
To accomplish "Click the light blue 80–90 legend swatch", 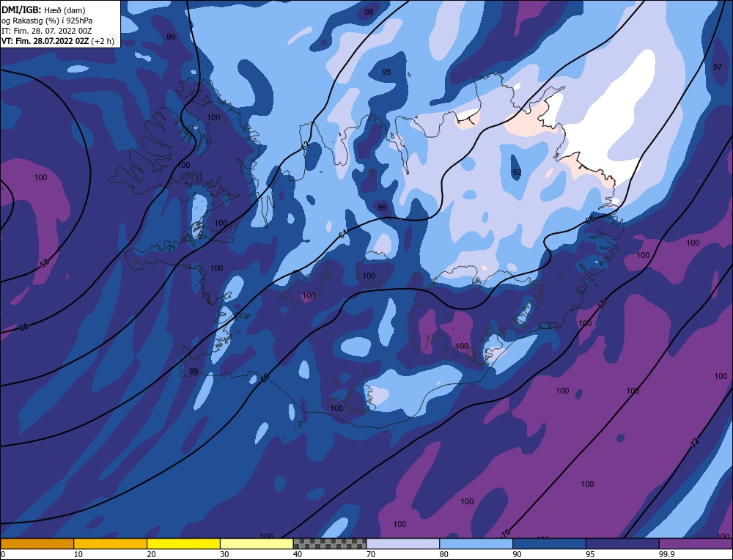I will point(476,544).
